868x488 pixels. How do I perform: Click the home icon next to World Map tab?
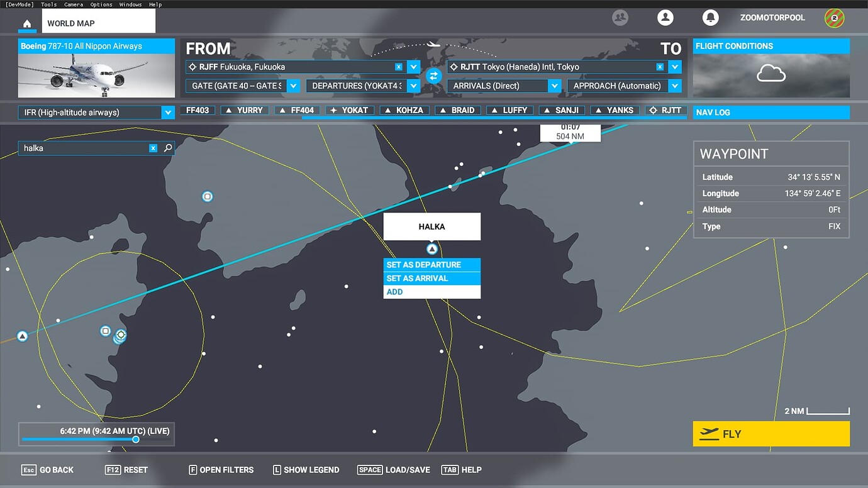pos(26,24)
